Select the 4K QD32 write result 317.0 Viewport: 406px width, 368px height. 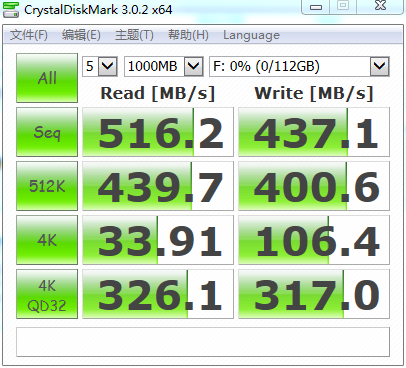(x=314, y=294)
